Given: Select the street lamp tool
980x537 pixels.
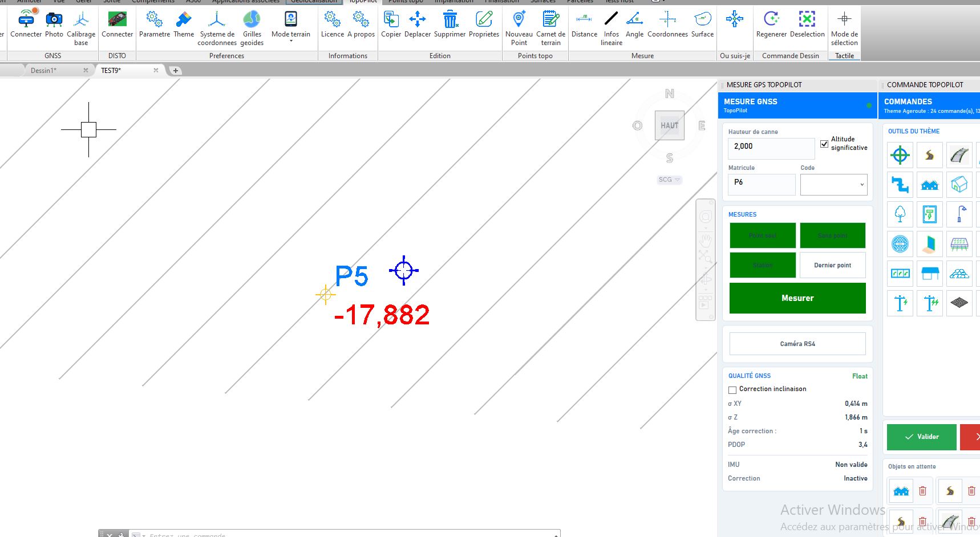Looking at the screenshot, I should tap(959, 214).
